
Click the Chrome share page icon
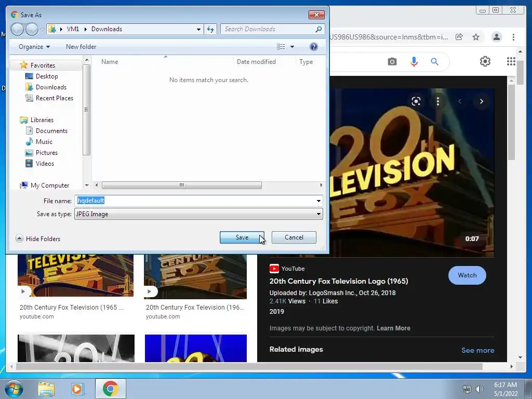click(x=459, y=37)
